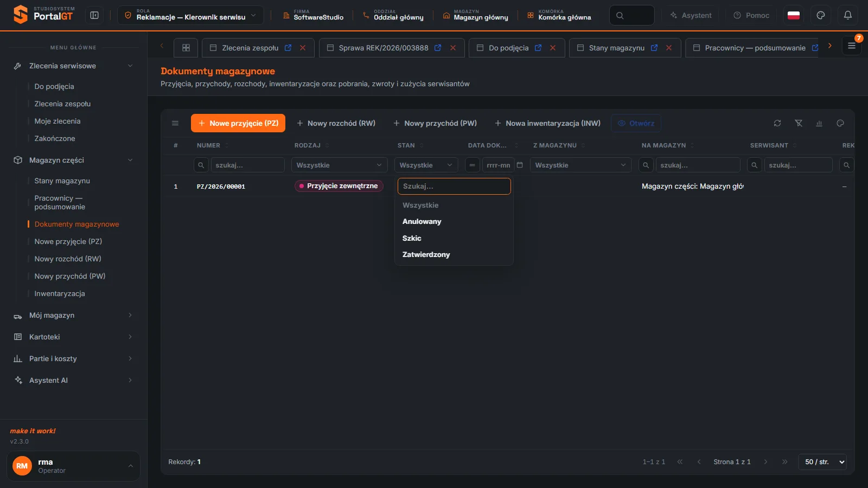The image size is (868, 488).
Task: Choose Szkic from the Stan options
Action: (454, 238)
